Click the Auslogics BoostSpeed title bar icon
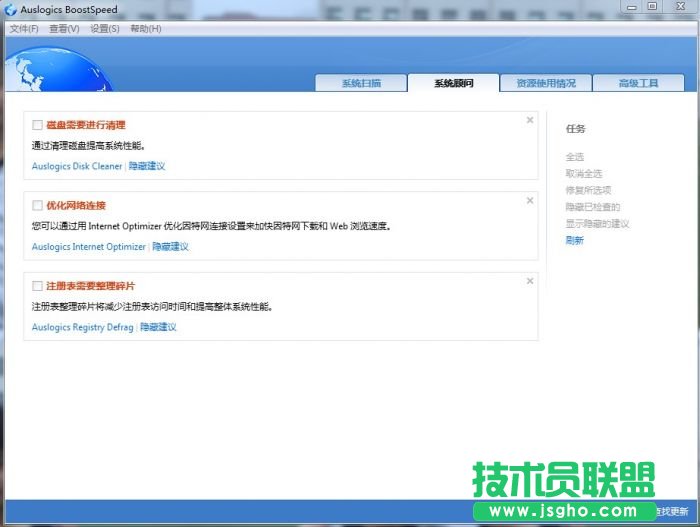The image size is (700, 527). point(11,9)
